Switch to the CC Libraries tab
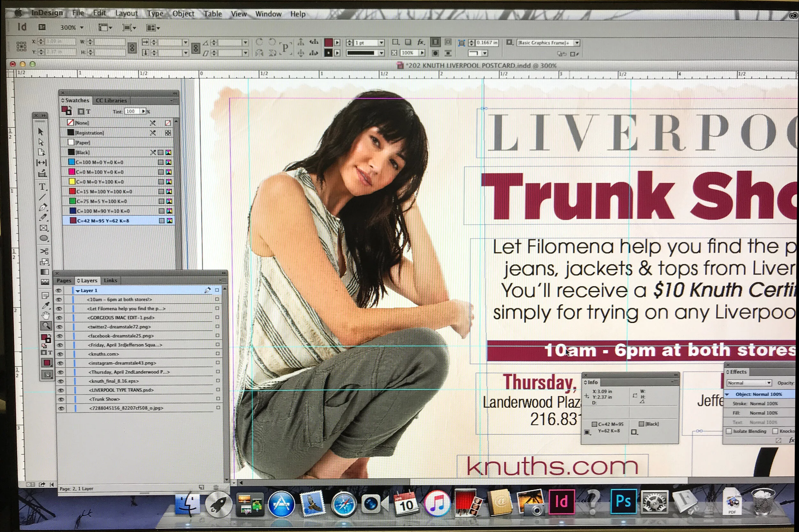The width and height of the screenshot is (799, 532). point(111,100)
